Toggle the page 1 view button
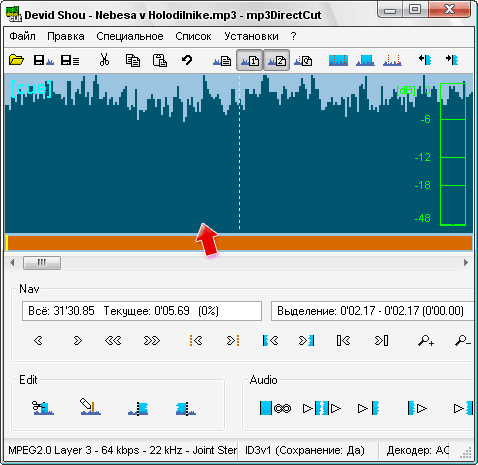The width and height of the screenshot is (478, 465). [250, 60]
